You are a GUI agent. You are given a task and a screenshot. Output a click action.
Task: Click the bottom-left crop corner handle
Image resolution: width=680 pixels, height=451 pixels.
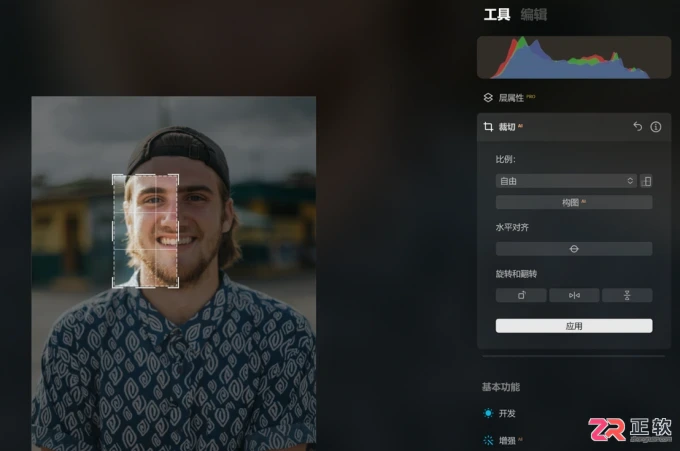coord(113,287)
